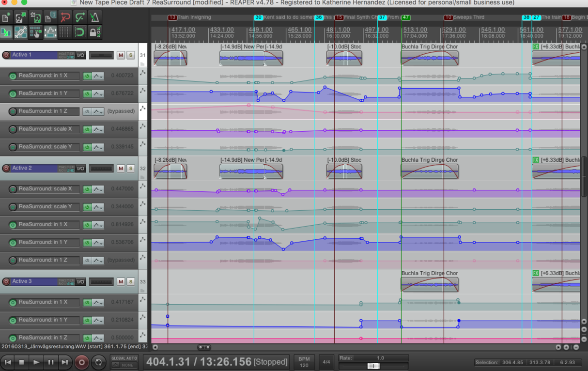Viewport: 588px width, 371px height.
Task: Click timeline marker 47 in the ruler
Action: (x=406, y=17)
